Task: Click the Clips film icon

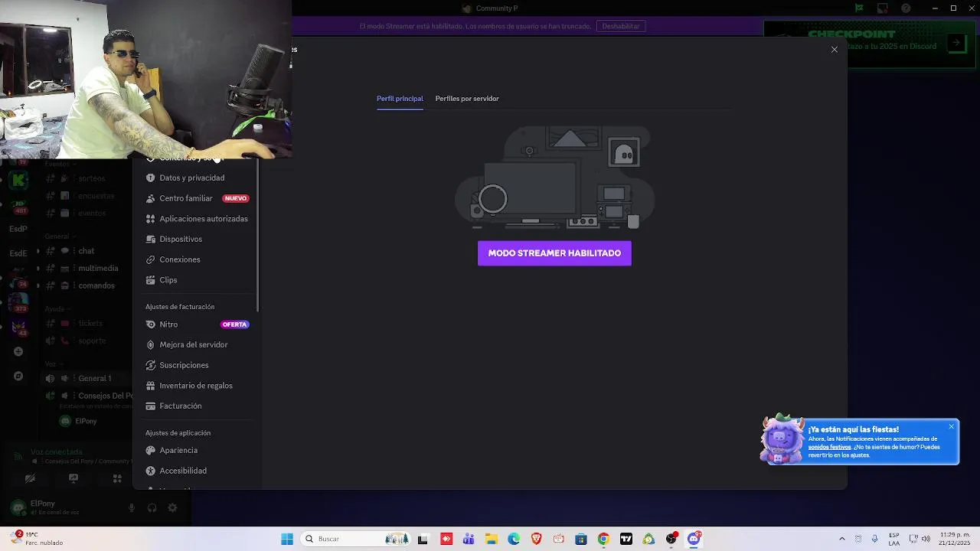Action: click(150, 280)
